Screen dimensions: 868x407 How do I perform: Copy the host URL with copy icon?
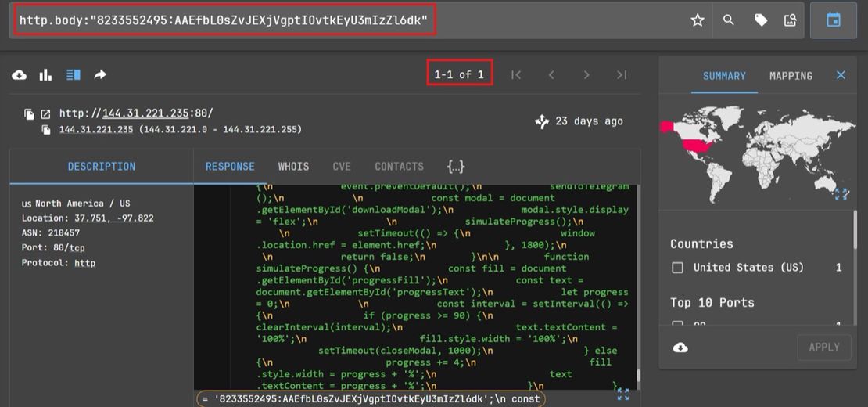point(29,114)
